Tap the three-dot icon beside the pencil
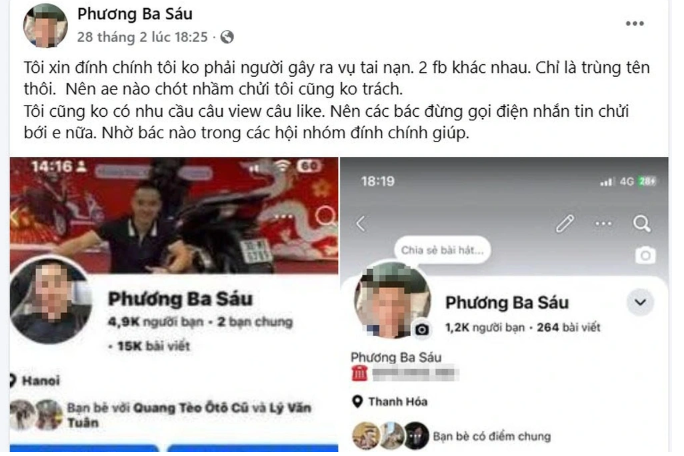The width and height of the screenshot is (684, 456). pyautogui.click(x=603, y=224)
